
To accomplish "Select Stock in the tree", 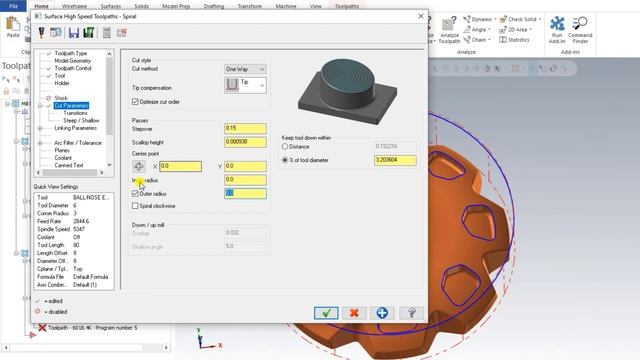I will pos(61,98).
